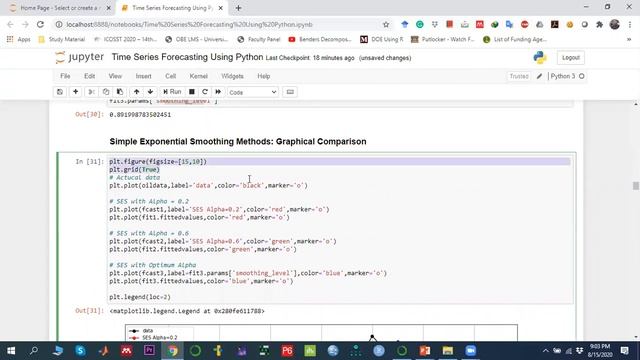Click the plt.figure code line in cell 31
Viewport: 640px width, 360px height.
(x=158, y=162)
